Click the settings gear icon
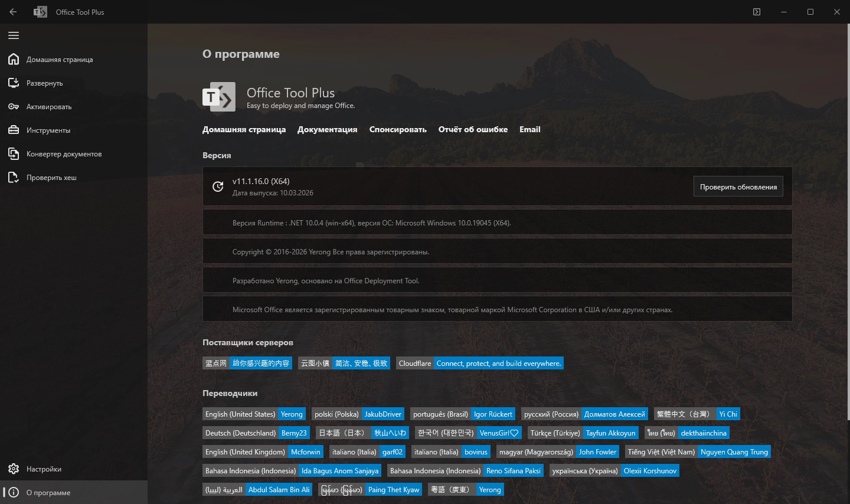Viewport: 850px width, 504px height. point(14,469)
